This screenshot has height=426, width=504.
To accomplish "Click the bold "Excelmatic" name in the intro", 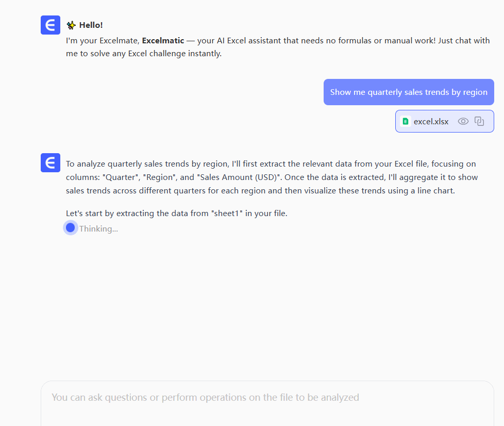I will point(163,40).
